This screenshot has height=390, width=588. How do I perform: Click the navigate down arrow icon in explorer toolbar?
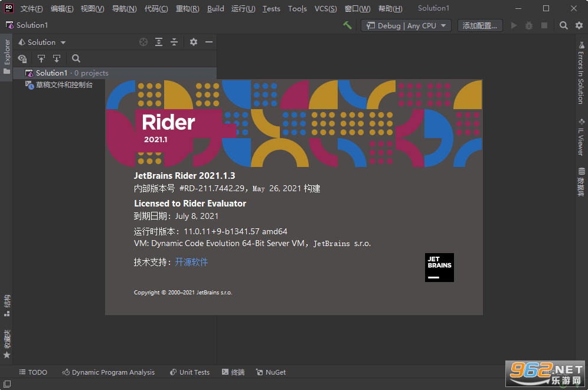coord(57,58)
